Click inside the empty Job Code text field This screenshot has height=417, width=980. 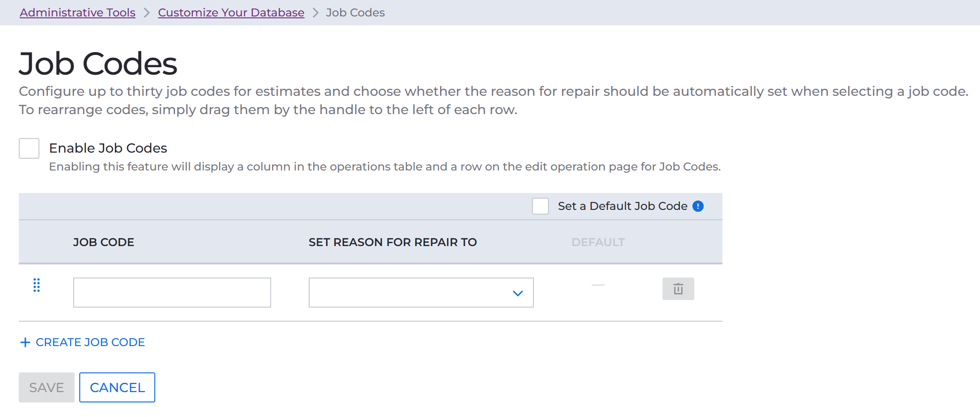pos(172,292)
